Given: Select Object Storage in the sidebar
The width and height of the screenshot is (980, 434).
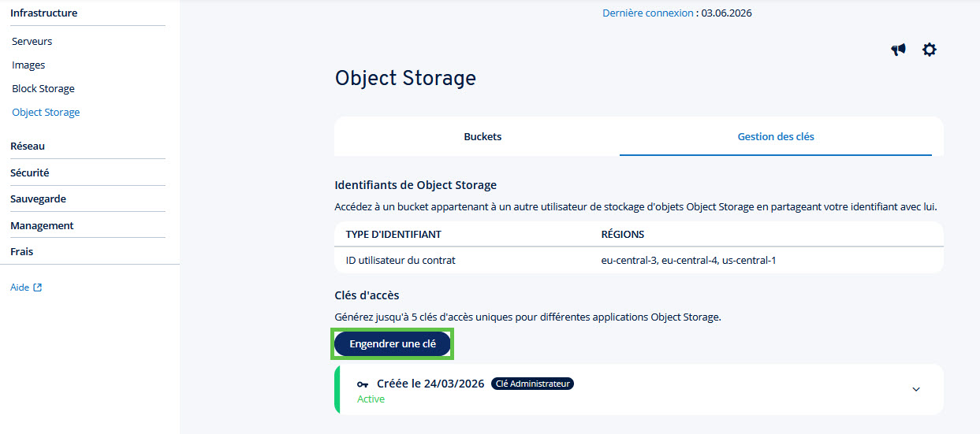Looking at the screenshot, I should (46, 112).
